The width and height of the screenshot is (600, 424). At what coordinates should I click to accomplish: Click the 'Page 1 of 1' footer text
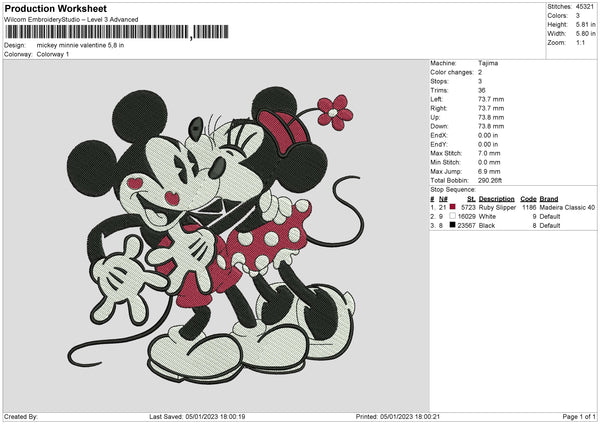(x=579, y=416)
